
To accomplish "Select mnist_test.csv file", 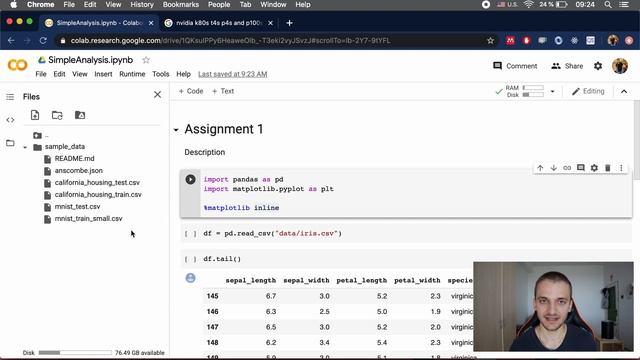I will pos(77,207).
